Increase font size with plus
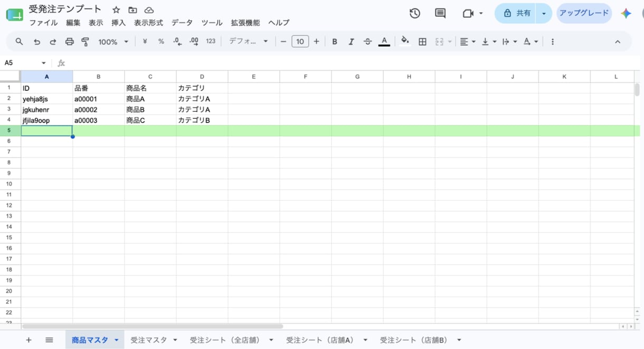The height and width of the screenshot is (349, 644). click(316, 42)
